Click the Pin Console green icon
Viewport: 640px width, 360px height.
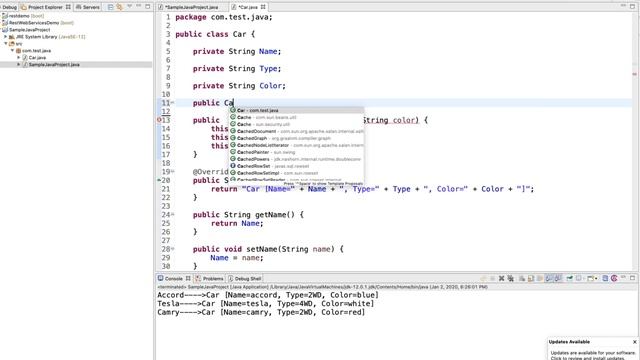click(x=570, y=278)
